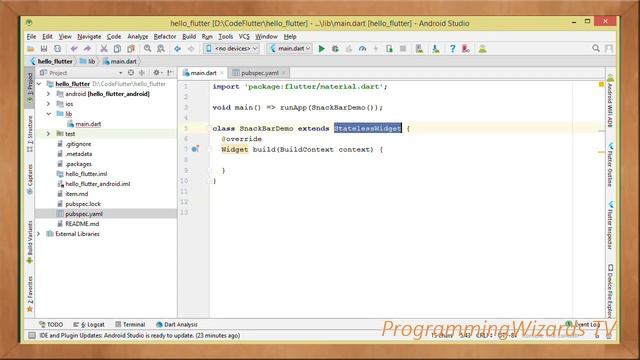
Task: Click the Attach debugger to process icon
Action: tap(389, 49)
